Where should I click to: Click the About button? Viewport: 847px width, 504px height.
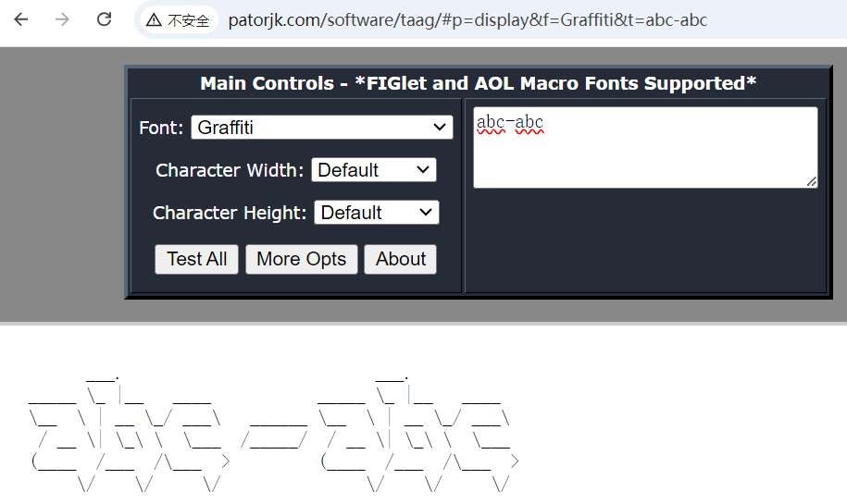[x=401, y=259]
